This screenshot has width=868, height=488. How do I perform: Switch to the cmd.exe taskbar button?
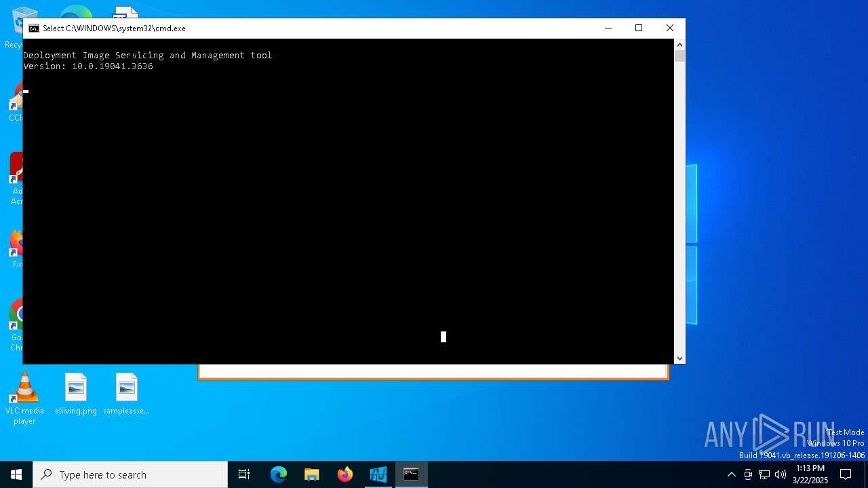412,474
